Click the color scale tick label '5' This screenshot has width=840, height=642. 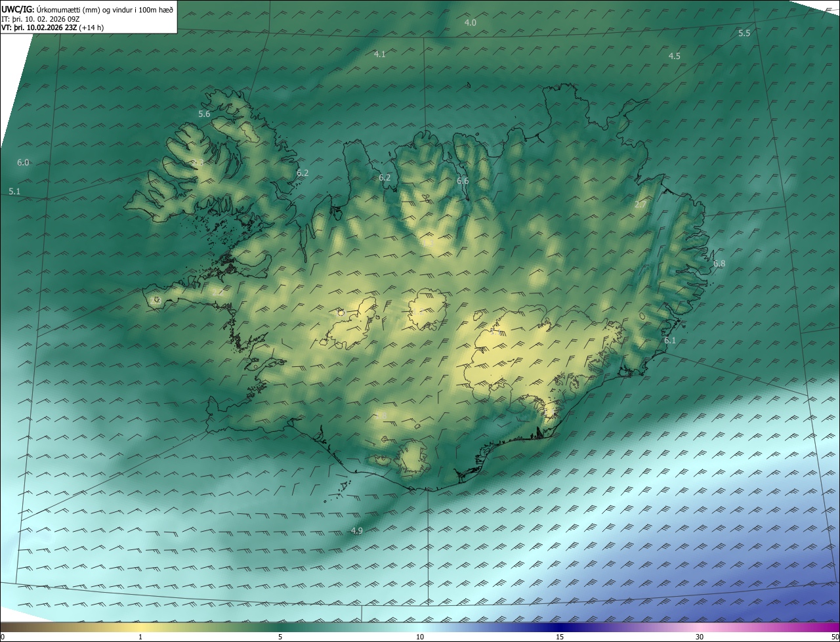[x=280, y=637]
